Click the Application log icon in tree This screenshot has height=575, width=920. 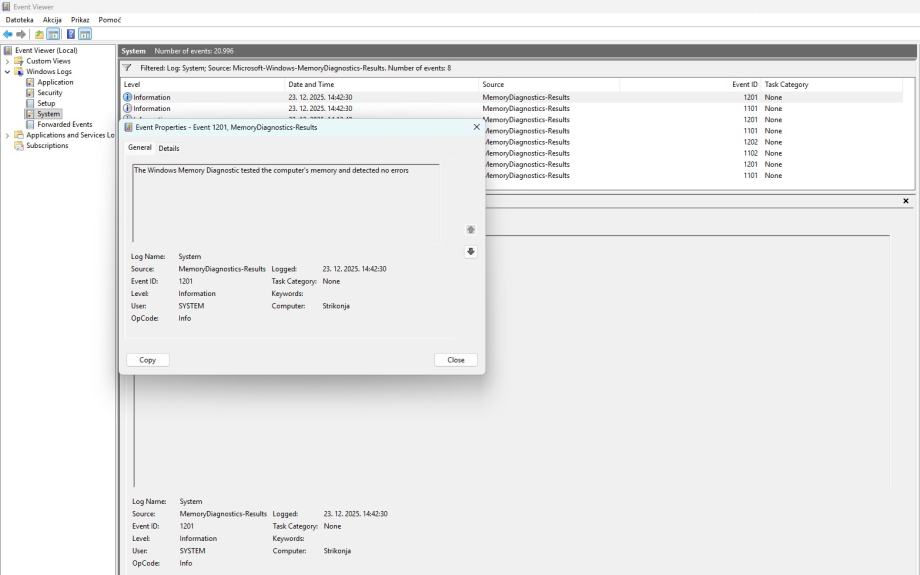point(30,82)
